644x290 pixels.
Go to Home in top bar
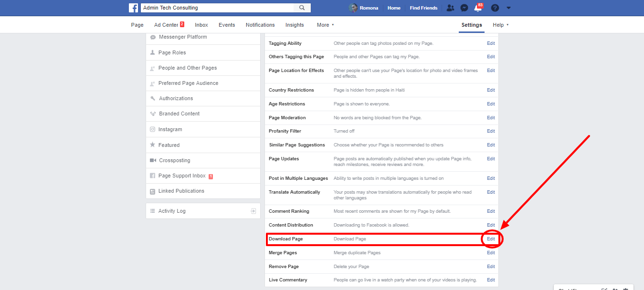click(394, 8)
